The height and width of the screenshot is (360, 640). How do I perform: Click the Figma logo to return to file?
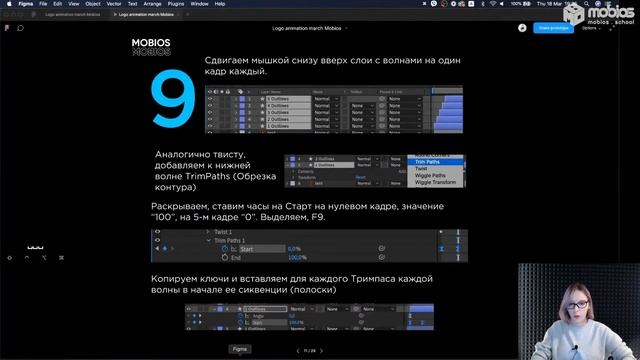point(7,28)
